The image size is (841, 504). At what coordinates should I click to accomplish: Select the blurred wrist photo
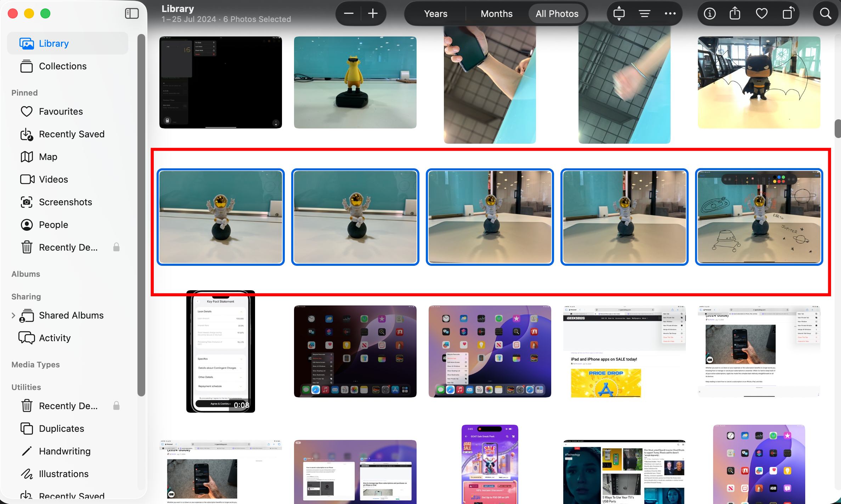[x=625, y=83]
